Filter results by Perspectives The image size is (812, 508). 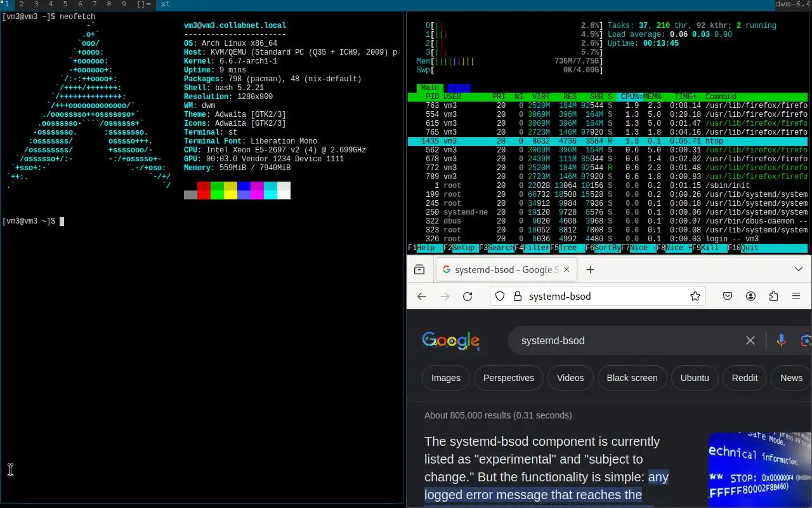pyautogui.click(x=509, y=378)
